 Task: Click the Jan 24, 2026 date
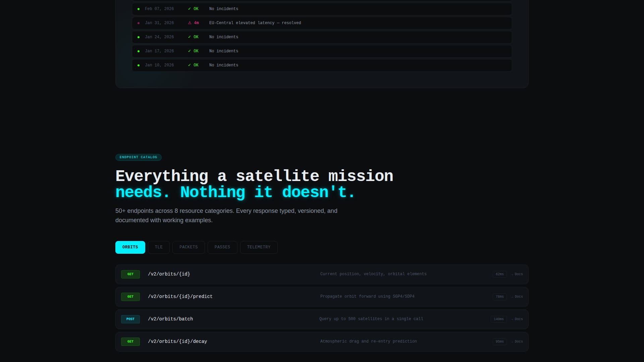pos(159,37)
